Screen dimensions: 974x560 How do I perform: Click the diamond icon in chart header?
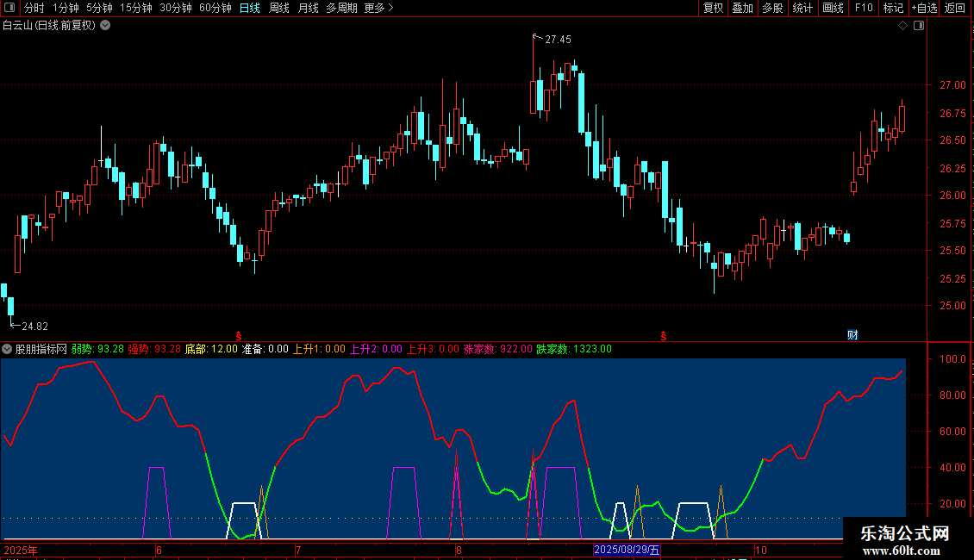click(902, 26)
